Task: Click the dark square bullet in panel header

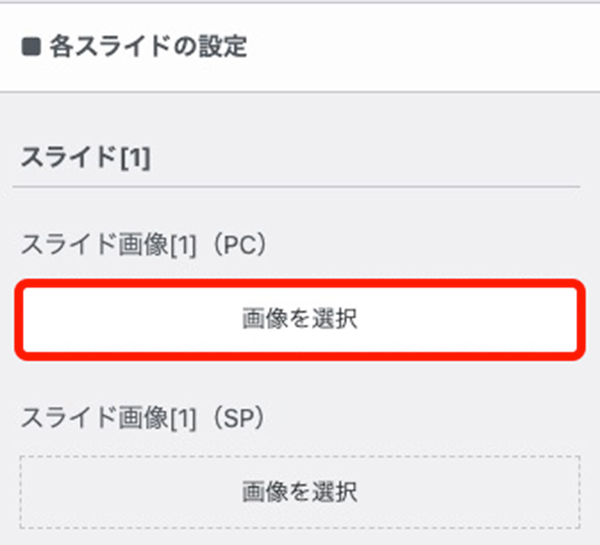Action: tap(31, 47)
